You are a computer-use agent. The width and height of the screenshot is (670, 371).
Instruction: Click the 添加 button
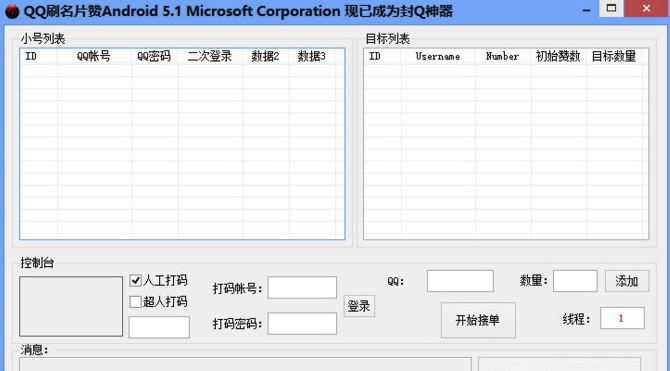tap(627, 281)
